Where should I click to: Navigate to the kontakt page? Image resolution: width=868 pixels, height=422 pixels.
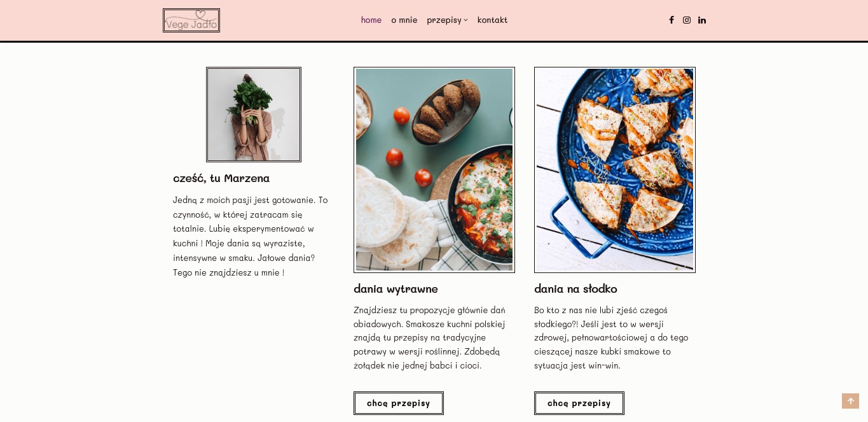pos(492,20)
